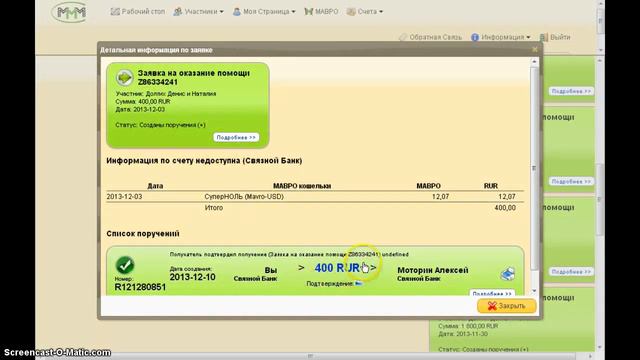Click the Список поручений heading
Viewport: 640px width, 360px height.
[x=143, y=233]
